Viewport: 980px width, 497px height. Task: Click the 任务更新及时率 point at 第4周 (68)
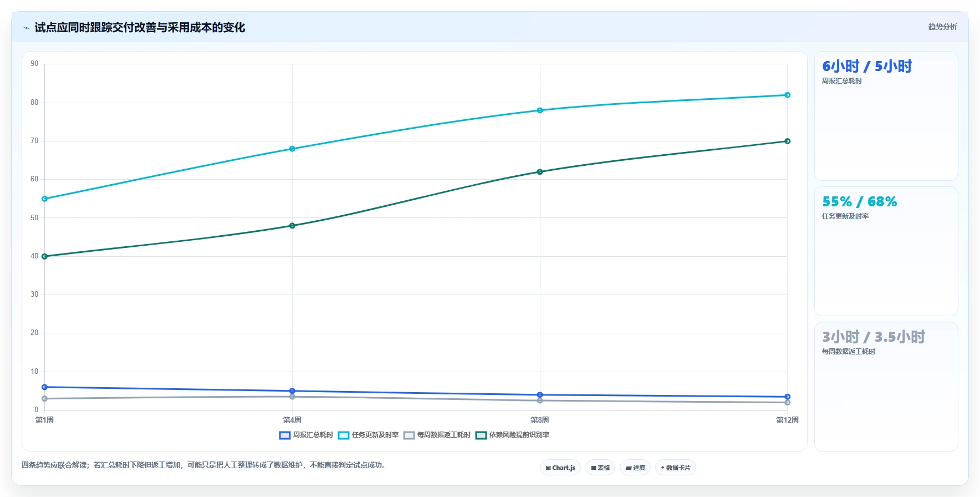[x=292, y=149]
